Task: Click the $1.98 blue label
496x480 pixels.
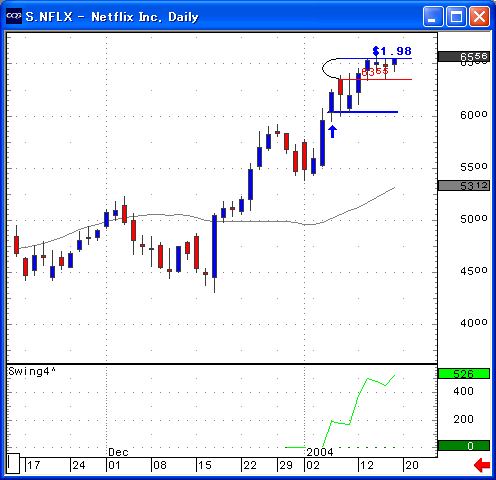Action: point(392,51)
